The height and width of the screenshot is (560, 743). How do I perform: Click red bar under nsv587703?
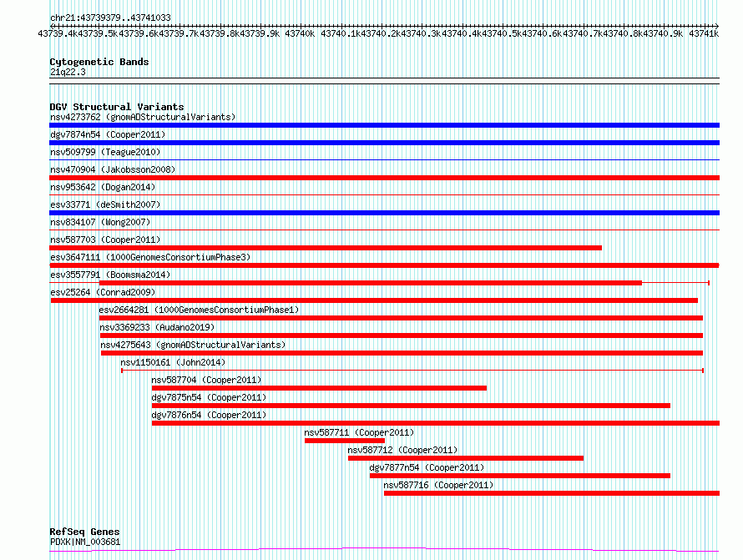point(326,248)
